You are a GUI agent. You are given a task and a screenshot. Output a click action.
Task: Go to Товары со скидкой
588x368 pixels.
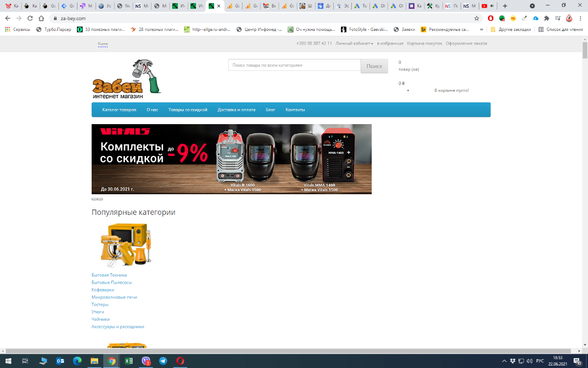coord(188,109)
